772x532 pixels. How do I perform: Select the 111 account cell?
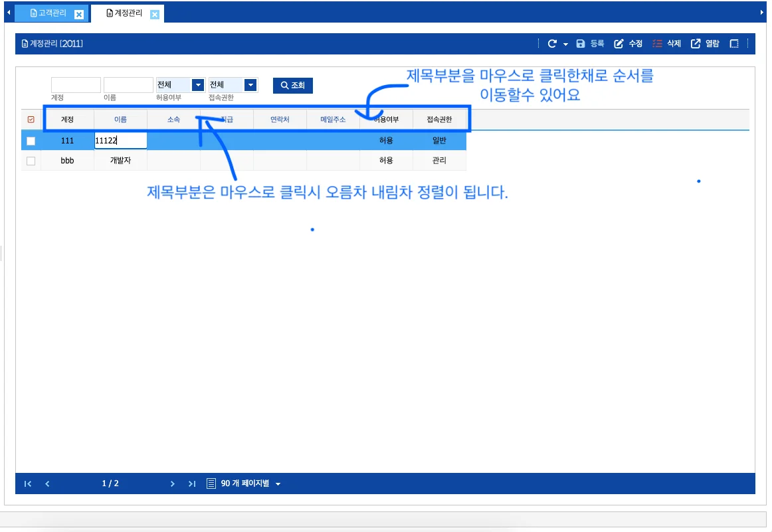(68, 141)
